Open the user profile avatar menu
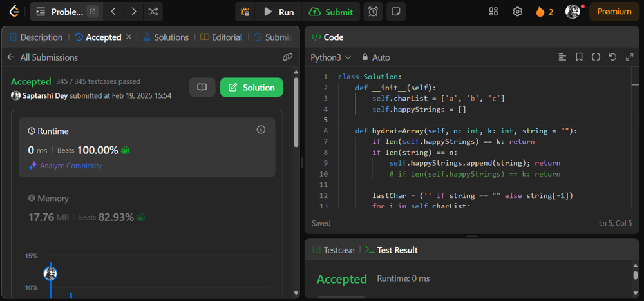This screenshot has width=644, height=301. 573,12
